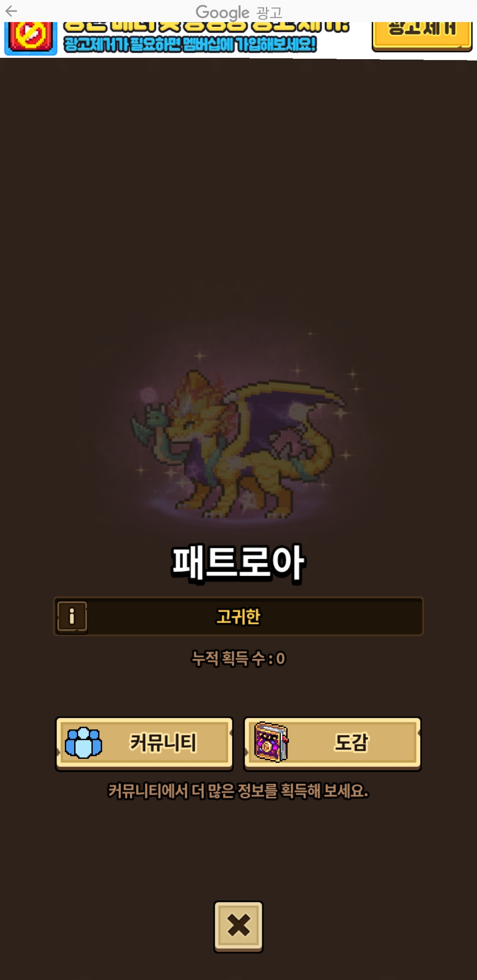Tap the Google 광고 label
The width and height of the screenshot is (477, 980).
pos(238,12)
